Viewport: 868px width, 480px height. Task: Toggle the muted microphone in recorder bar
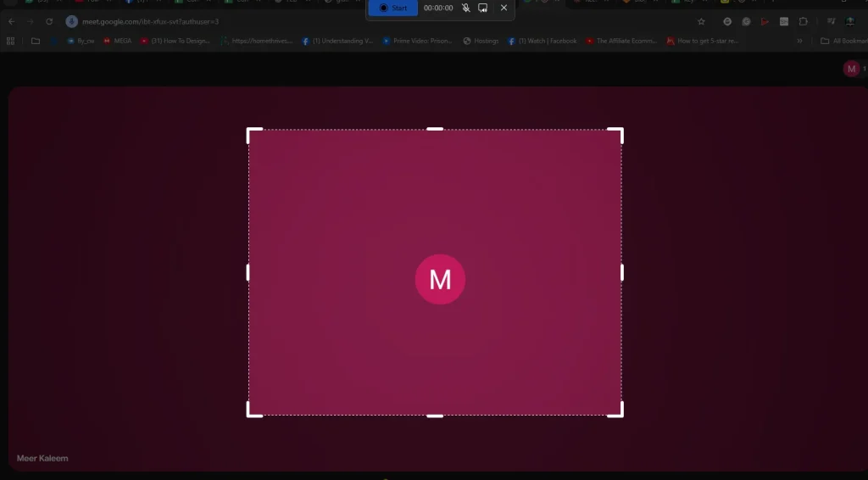[465, 8]
